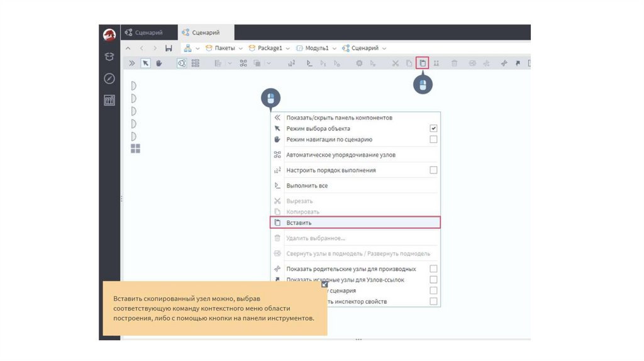This screenshot has width=644, height=361.
Task: Open the compass icon in left sidebar
Action: [x=109, y=79]
